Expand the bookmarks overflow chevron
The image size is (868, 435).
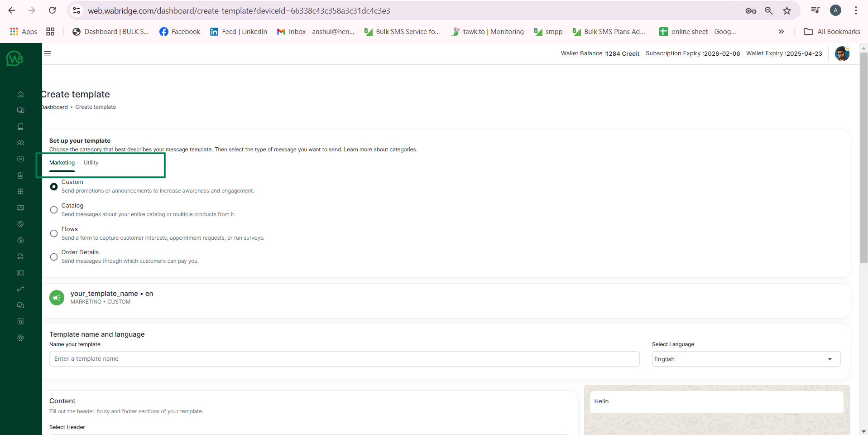(781, 31)
